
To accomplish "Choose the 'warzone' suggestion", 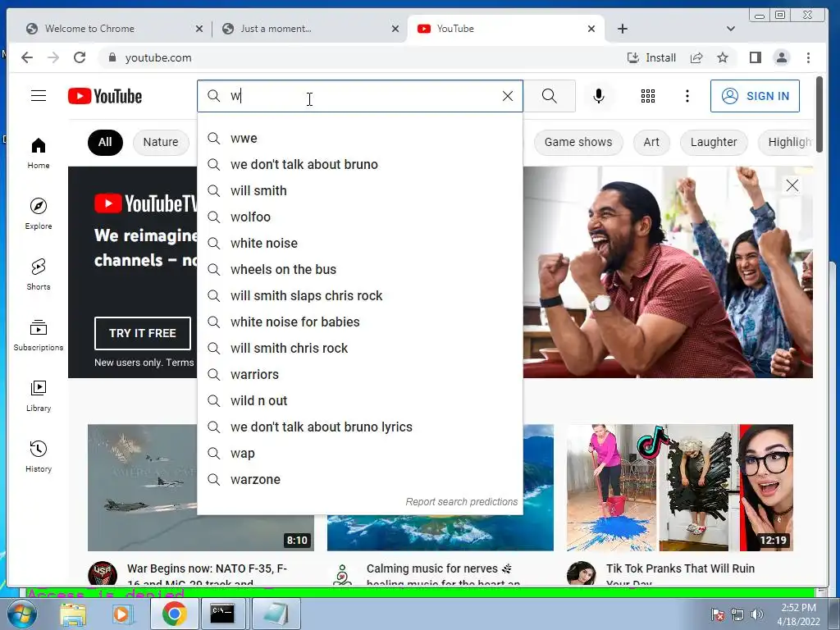I will click(360, 479).
